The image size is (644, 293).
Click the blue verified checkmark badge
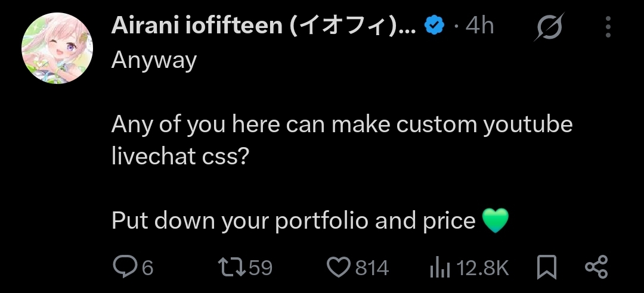click(x=435, y=26)
